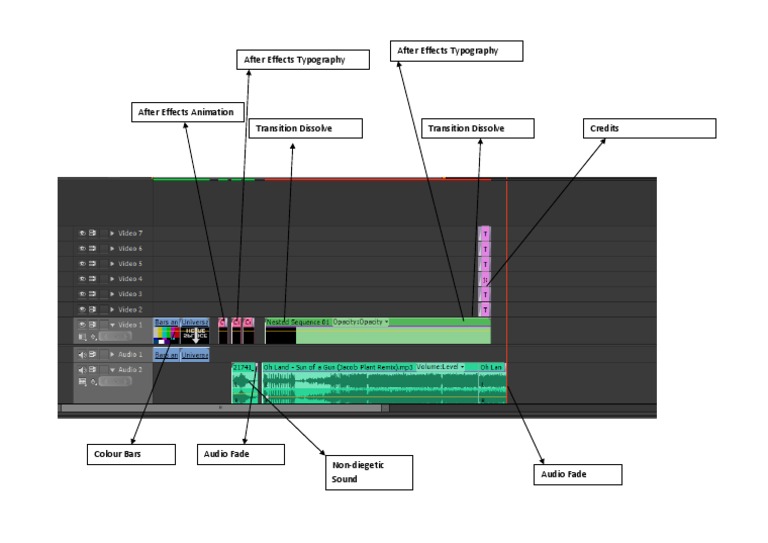Open Audio 2 set display style icon

tap(82, 381)
